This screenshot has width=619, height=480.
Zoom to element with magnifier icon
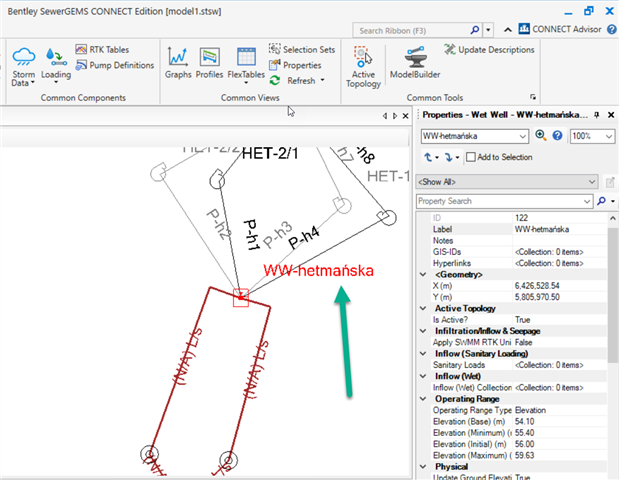(541, 135)
